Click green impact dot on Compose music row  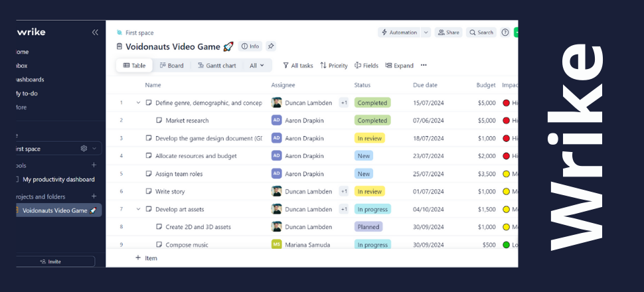click(x=506, y=245)
